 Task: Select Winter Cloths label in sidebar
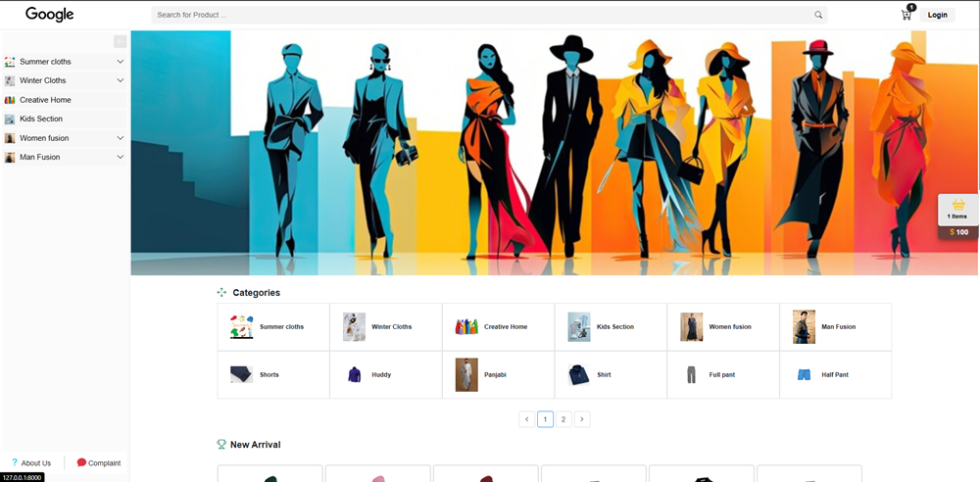[42, 80]
